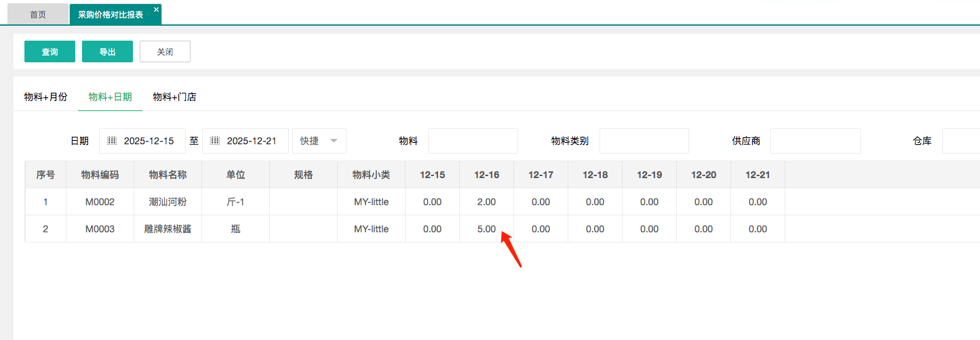Select material code M0002 cell
This screenshot has height=340, width=980.
tap(100, 202)
